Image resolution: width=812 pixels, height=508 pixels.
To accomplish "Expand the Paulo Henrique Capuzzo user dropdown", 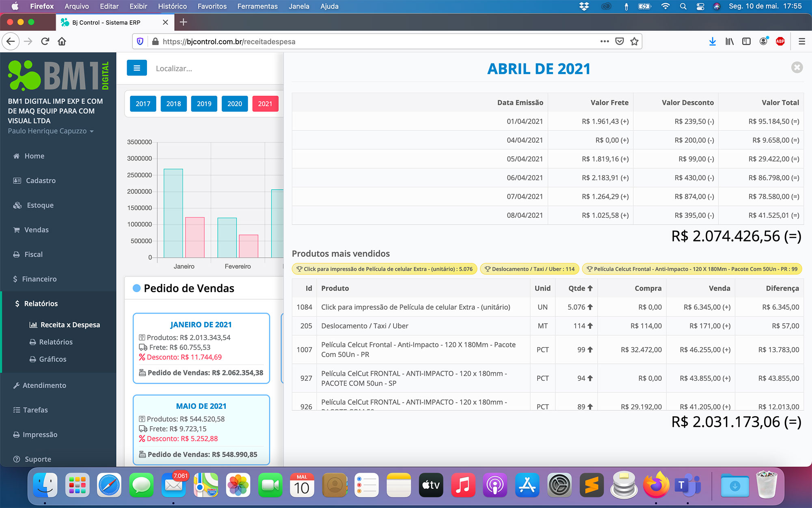I will (50, 131).
